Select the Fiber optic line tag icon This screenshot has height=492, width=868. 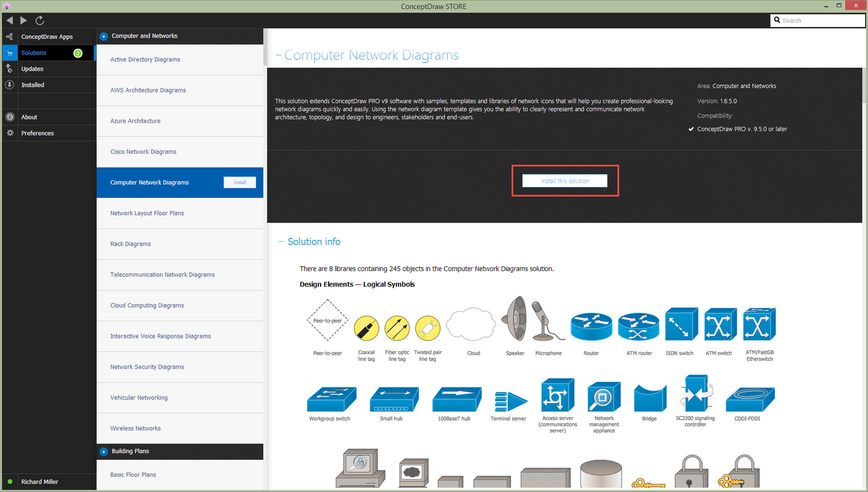coord(397,328)
